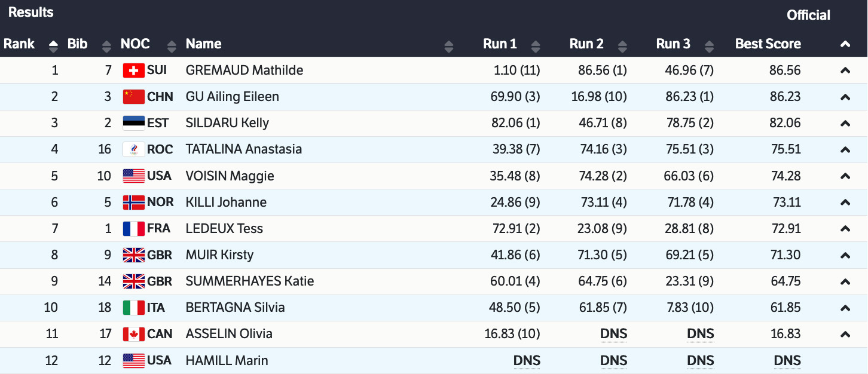Viewport: 868px width, 374px height.
Task: Sort by Run 1 scores
Action: 535,45
